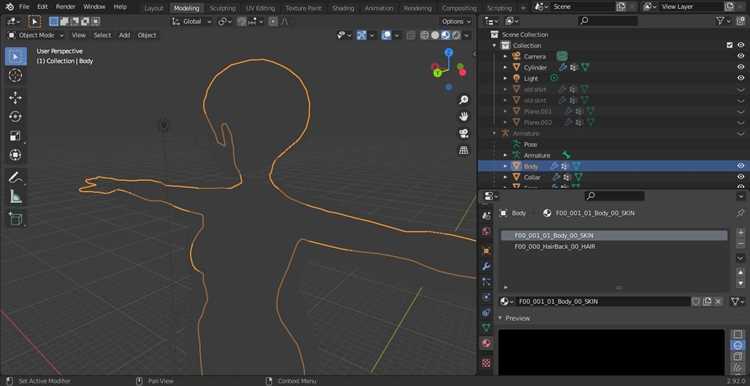The image size is (750, 386).
Task: Select the Rotate tool
Action: (x=15, y=117)
